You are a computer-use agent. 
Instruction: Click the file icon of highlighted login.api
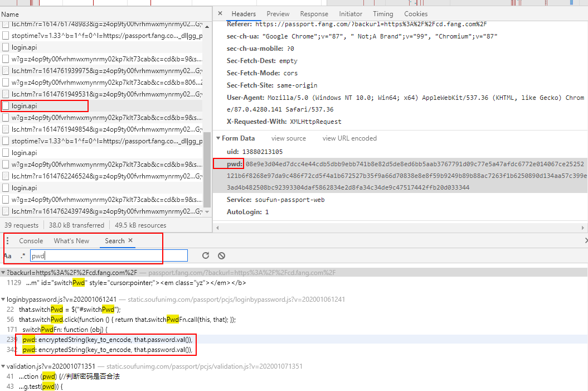coord(6,105)
